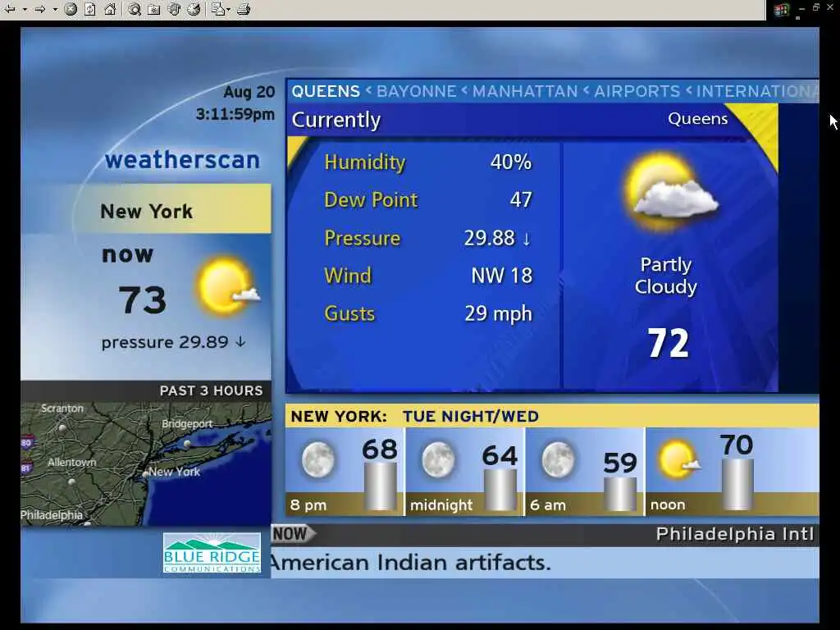This screenshot has height=630, width=840.
Task: Open the Search toolbar icon
Action: tap(135, 9)
